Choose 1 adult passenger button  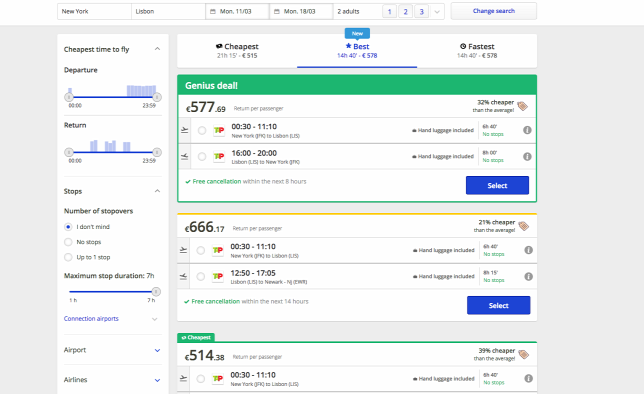pos(389,12)
